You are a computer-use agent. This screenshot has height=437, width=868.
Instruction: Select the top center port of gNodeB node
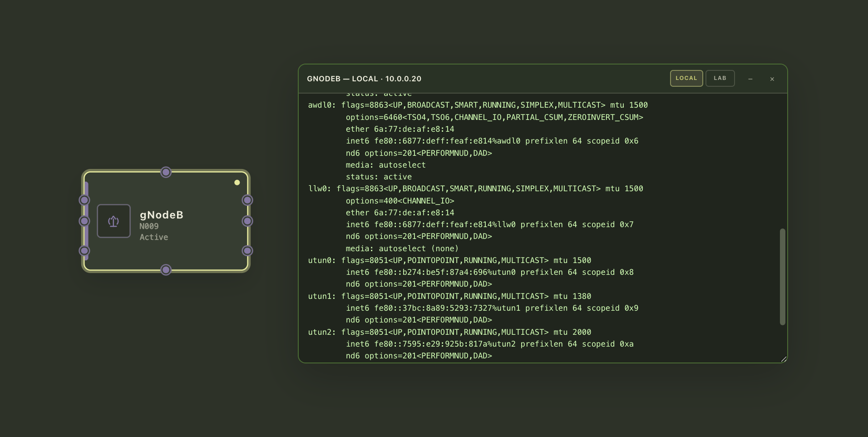[x=166, y=172]
